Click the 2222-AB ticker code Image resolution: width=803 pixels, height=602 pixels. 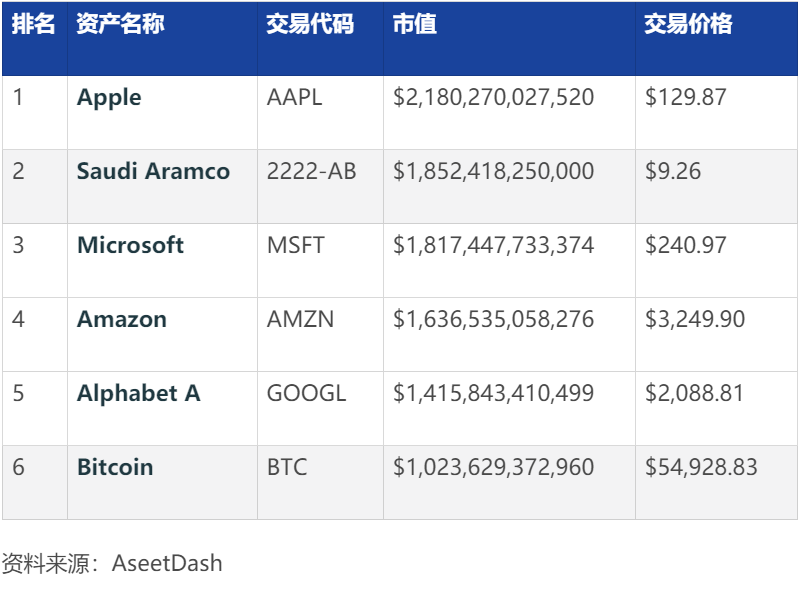pos(311,172)
